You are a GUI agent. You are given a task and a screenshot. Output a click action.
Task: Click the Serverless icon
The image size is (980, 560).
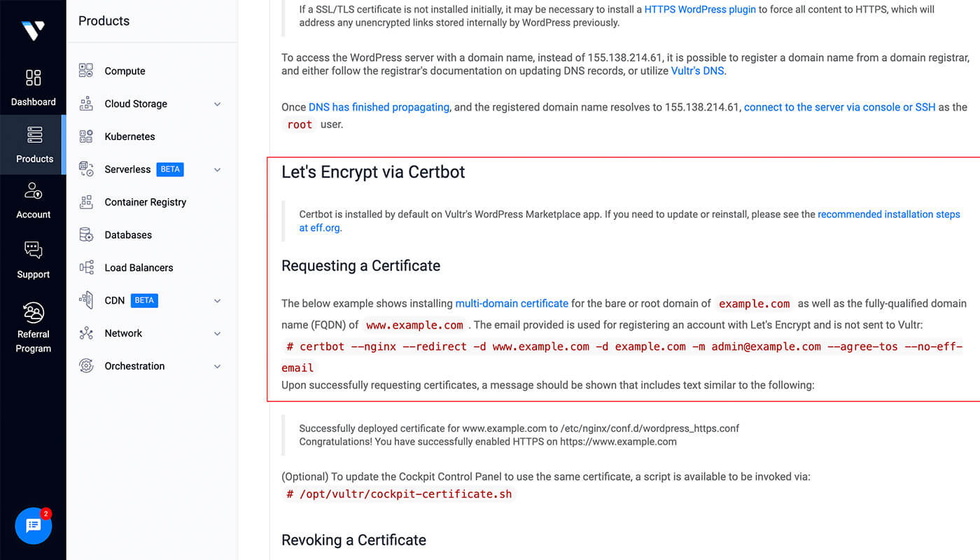86,169
